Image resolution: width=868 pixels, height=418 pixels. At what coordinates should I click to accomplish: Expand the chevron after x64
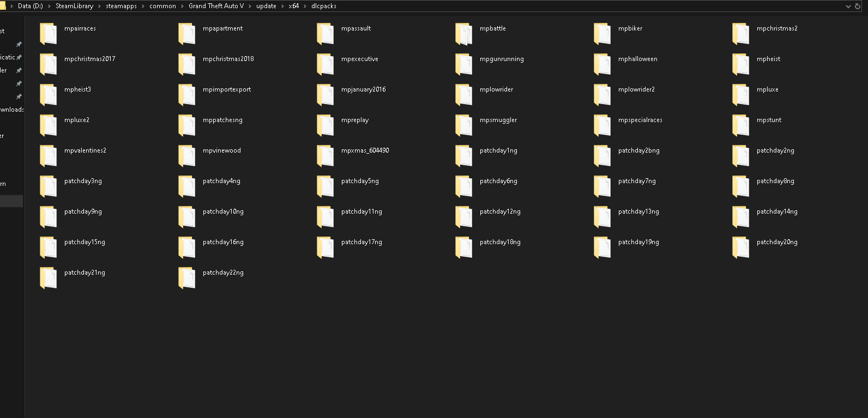point(305,6)
